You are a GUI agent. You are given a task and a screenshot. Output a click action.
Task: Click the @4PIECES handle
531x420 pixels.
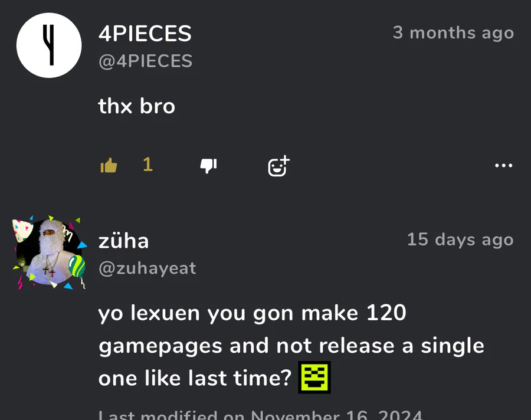[x=145, y=61]
